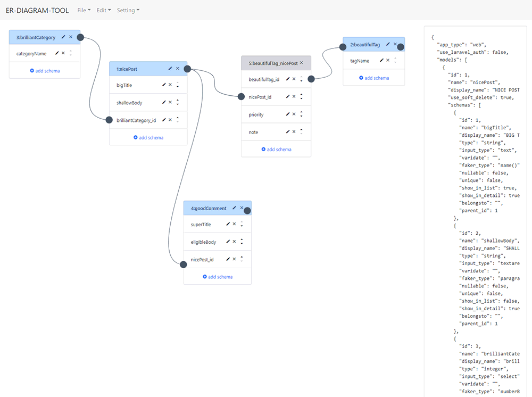Delete the nicePost table

pos(178,69)
